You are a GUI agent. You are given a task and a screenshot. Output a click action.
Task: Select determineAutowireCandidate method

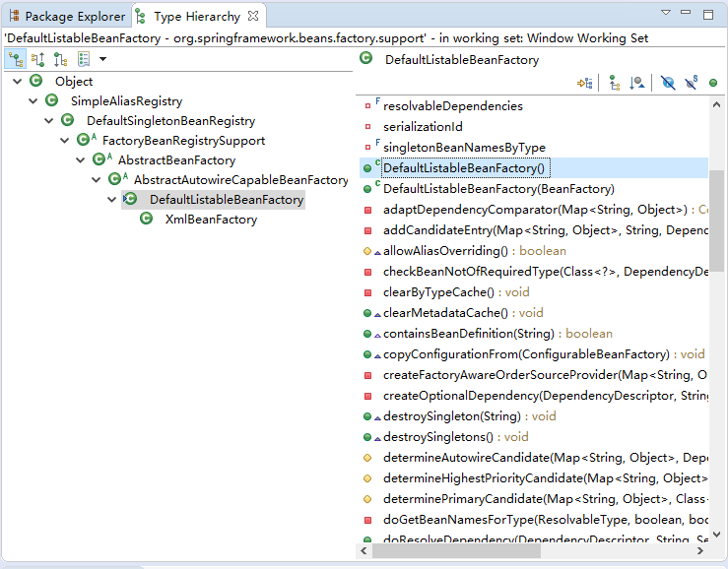(x=546, y=458)
